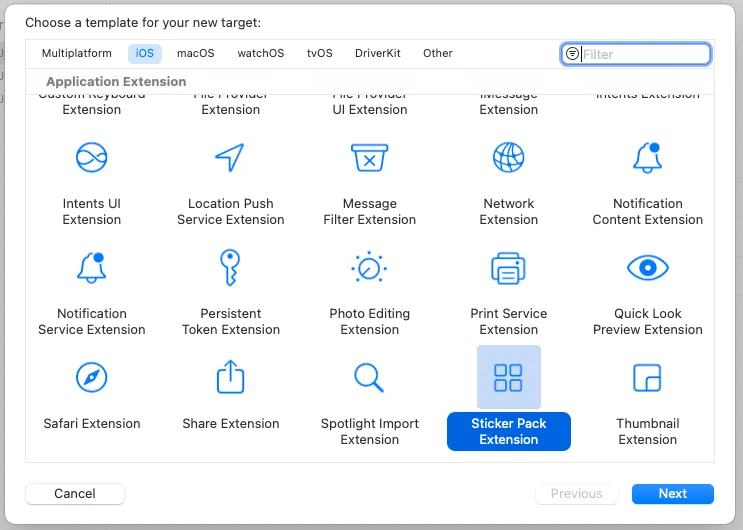The width and height of the screenshot is (743, 530).
Task: Open the watchOS tab
Action: pyautogui.click(x=261, y=53)
